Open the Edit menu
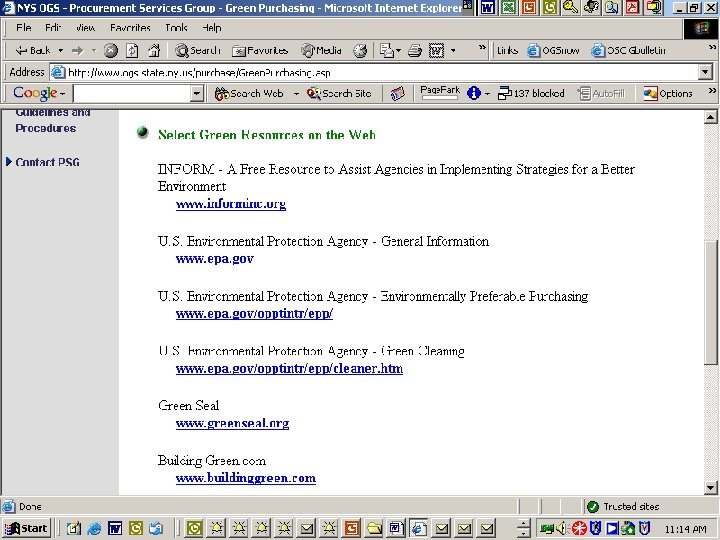This screenshot has width=720, height=540. tap(53, 28)
